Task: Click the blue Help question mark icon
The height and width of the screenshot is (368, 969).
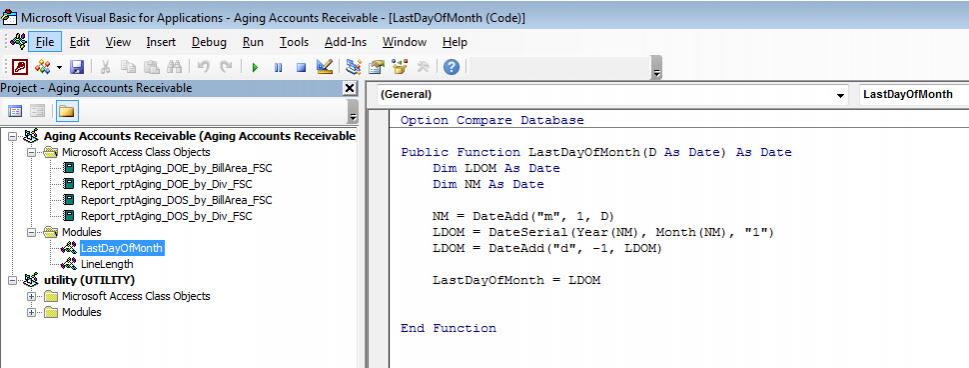Action: pyautogui.click(x=451, y=67)
